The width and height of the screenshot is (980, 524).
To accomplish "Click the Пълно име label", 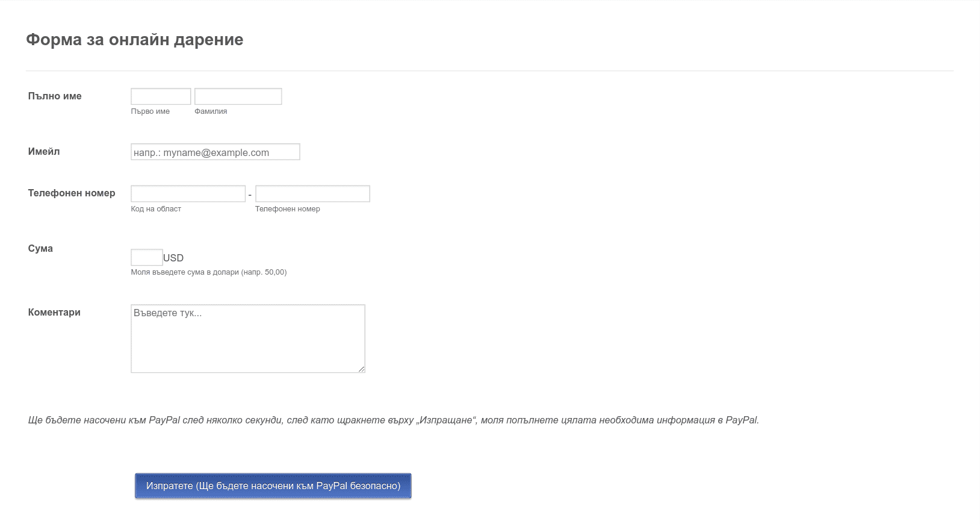I will (x=55, y=96).
